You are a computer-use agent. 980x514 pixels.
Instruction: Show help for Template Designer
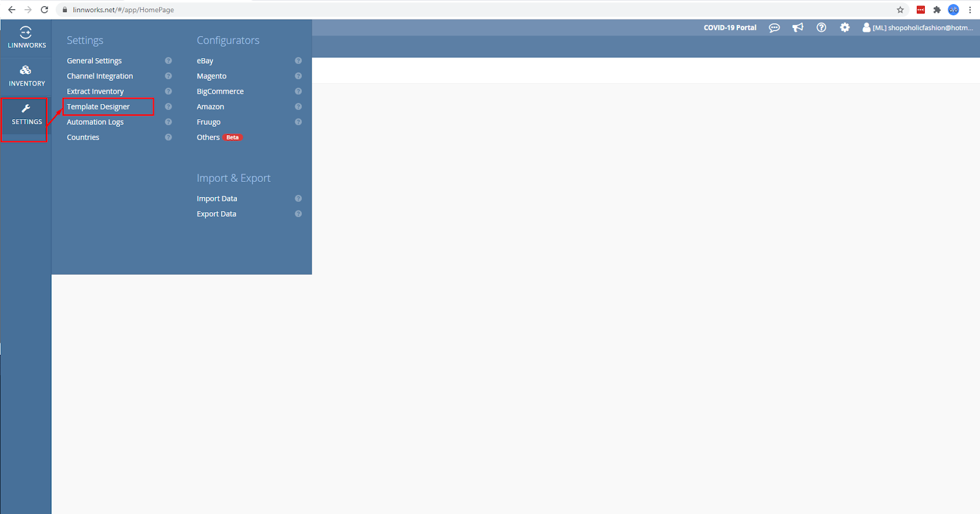point(168,106)
